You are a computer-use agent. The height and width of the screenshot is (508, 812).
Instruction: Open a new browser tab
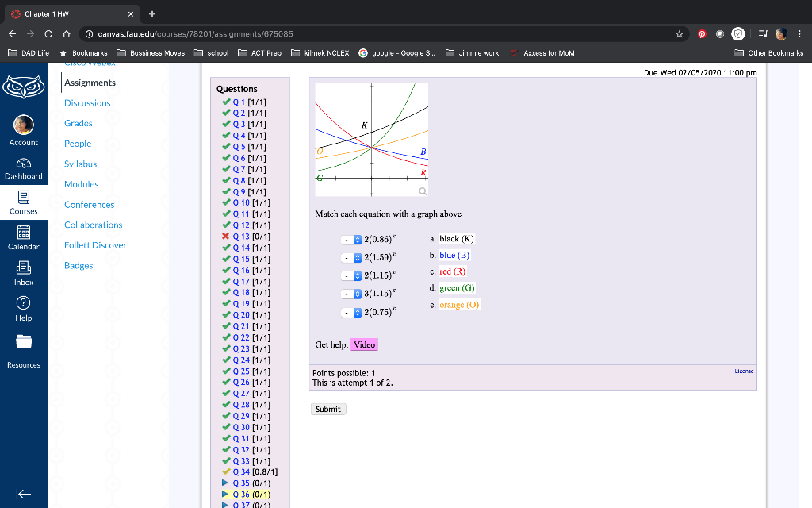pyautogui.click(x=152, y=14)
